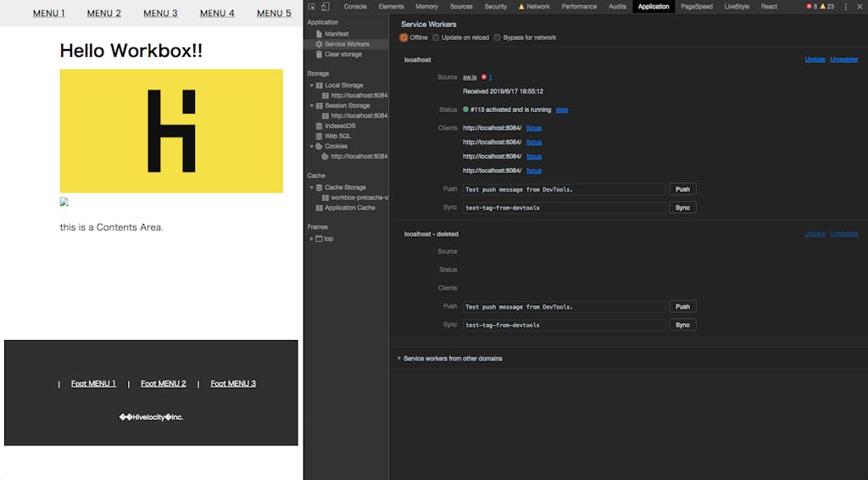868x480 pixels.
Task: Click the Cache Storage database icon
Action: [x=320, y=187]
